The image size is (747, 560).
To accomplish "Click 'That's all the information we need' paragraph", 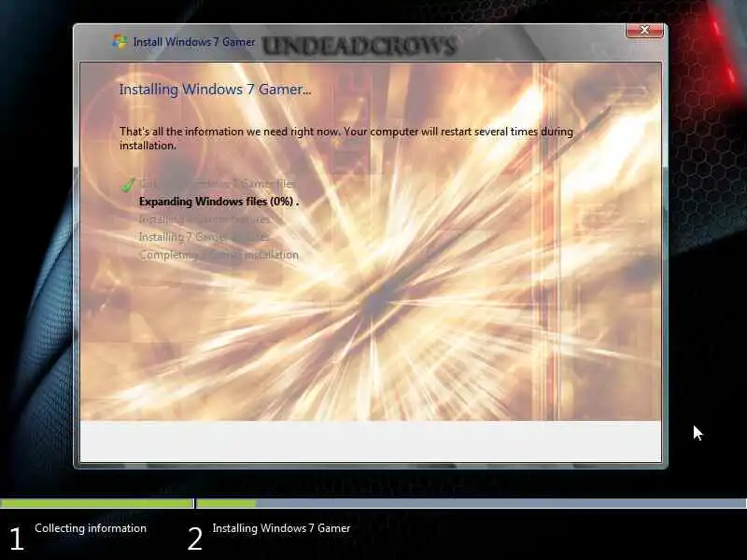I will 346,138.
